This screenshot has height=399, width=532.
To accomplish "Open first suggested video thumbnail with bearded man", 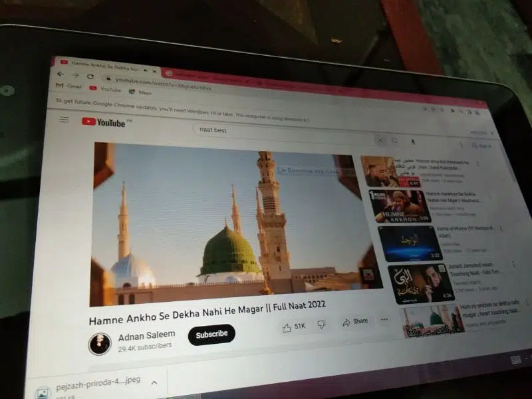I will click(x=390, y=172).
